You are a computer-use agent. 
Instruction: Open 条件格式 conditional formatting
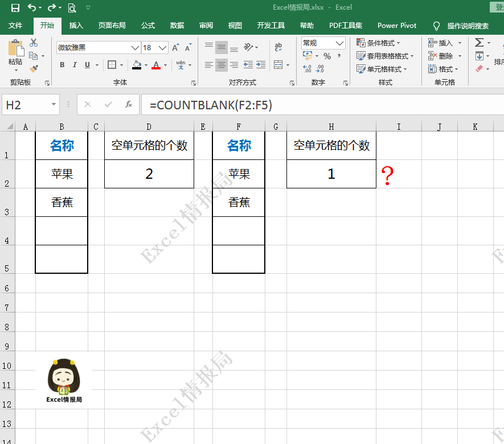[x=379, y=43]
